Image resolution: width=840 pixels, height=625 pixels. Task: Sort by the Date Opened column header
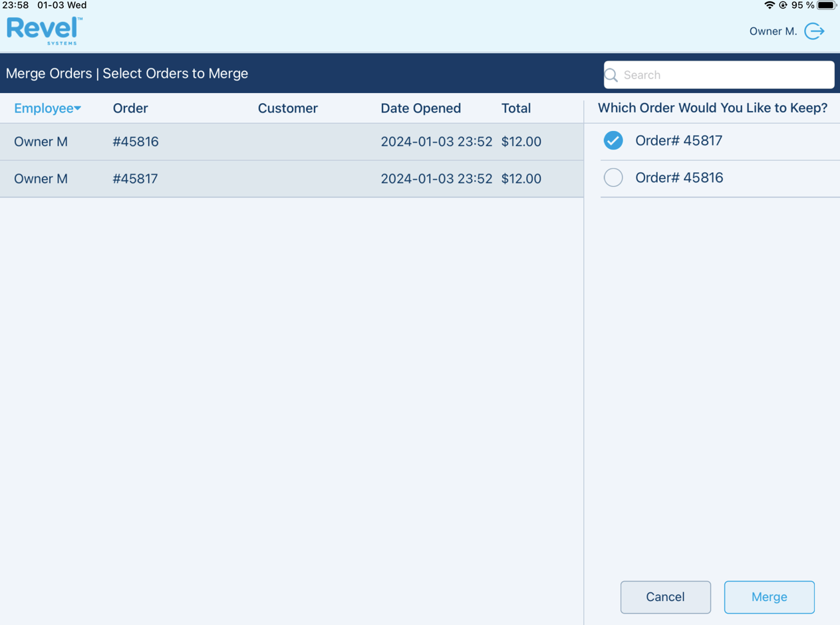pos(420,108)
